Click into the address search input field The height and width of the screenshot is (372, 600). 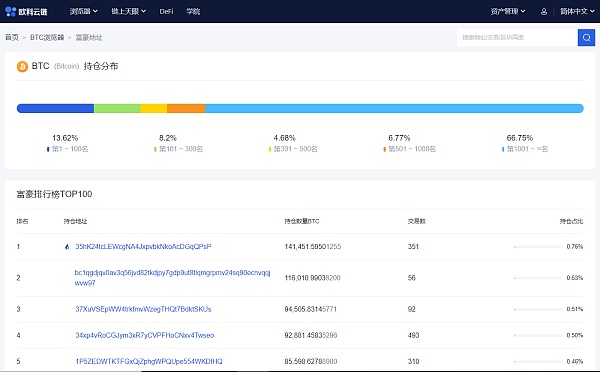pos(517,38)
